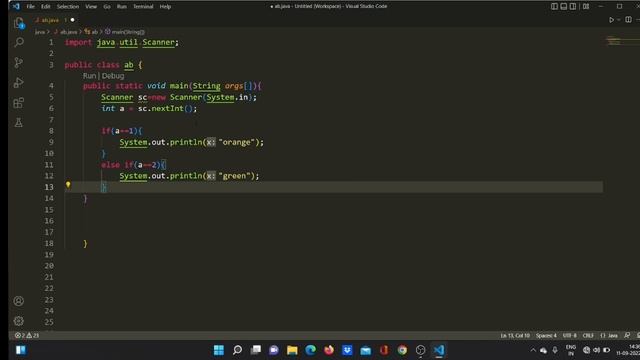Split the editor to the right
640x360 pixels.
pyautogui.click(x=628, y=20)
